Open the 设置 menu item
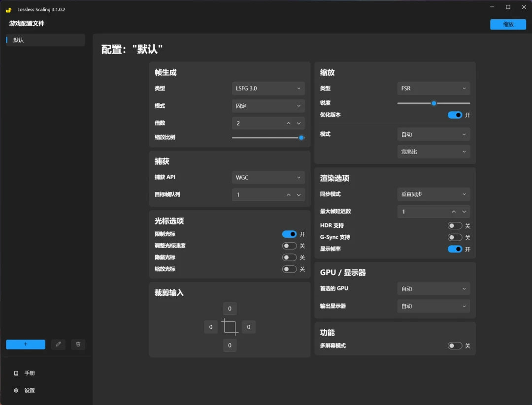The image size is (532, 405). tap(30, 390)
